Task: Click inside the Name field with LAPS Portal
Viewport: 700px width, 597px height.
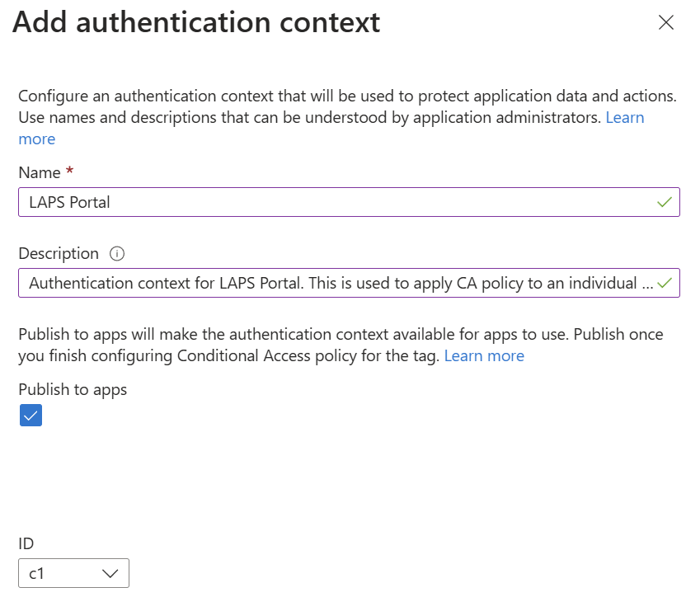Action: 330,202
